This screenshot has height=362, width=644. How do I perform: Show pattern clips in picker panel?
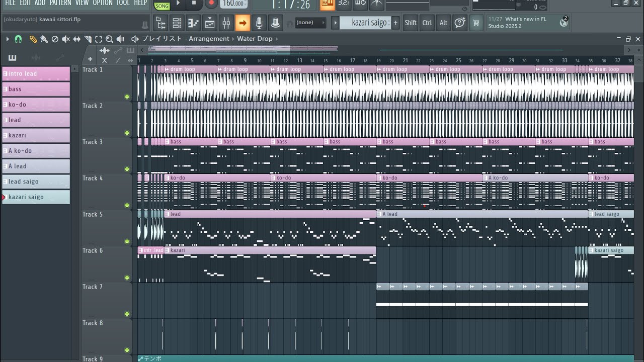12,57
